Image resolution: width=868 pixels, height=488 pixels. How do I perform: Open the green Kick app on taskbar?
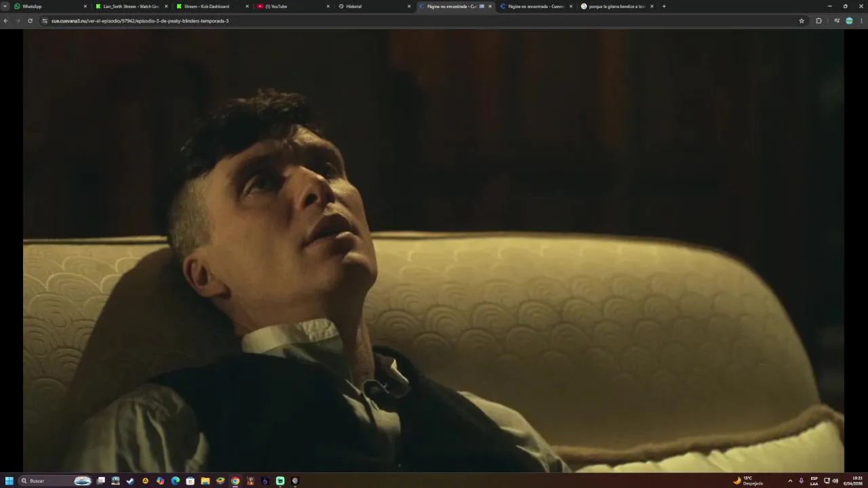(x=280, y=481)
